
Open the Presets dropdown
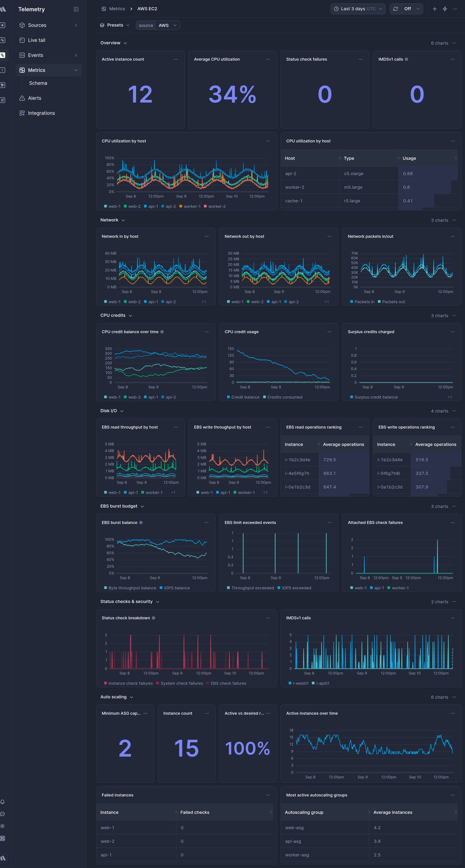115,25
